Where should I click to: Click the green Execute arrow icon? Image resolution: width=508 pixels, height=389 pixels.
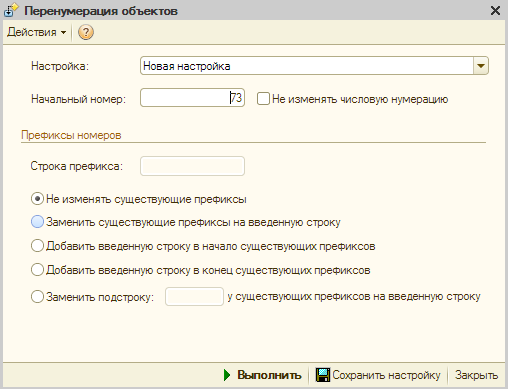click(227, 375)
